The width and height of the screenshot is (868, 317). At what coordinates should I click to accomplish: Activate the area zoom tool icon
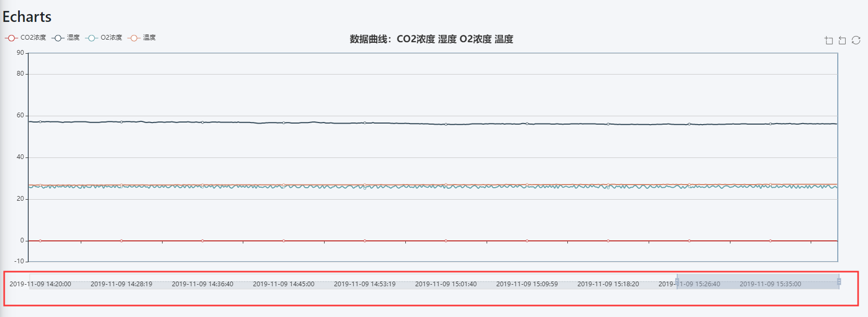pos(828,41)
